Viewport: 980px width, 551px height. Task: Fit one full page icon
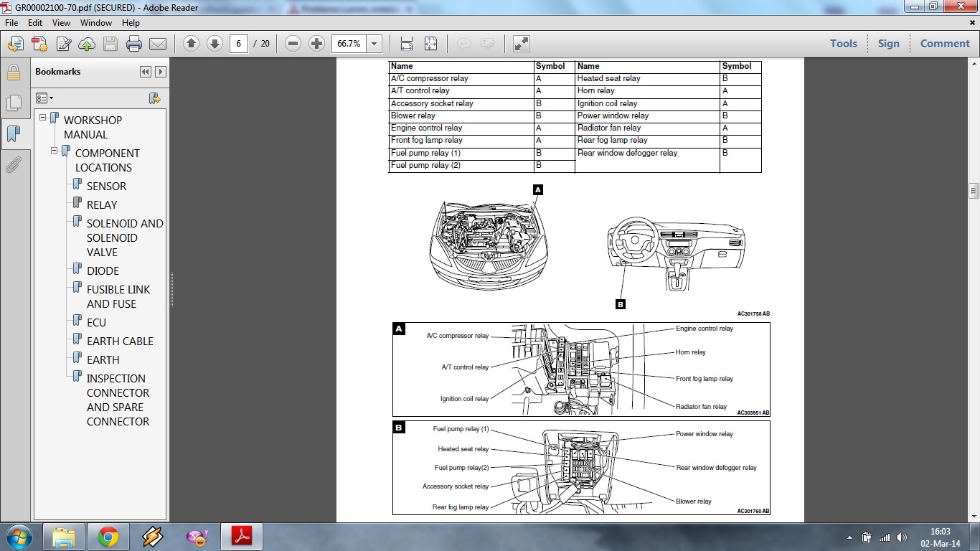[x=430, y=44]
